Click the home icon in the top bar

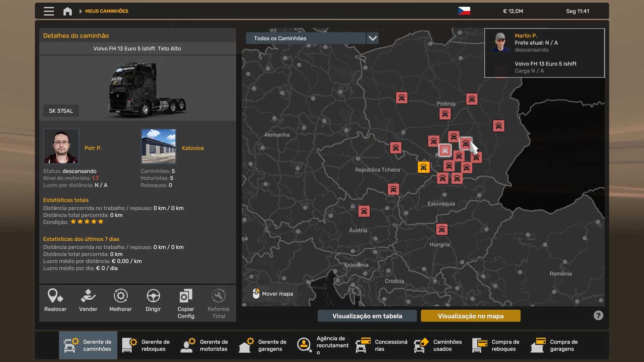click(x=67, y=11)
